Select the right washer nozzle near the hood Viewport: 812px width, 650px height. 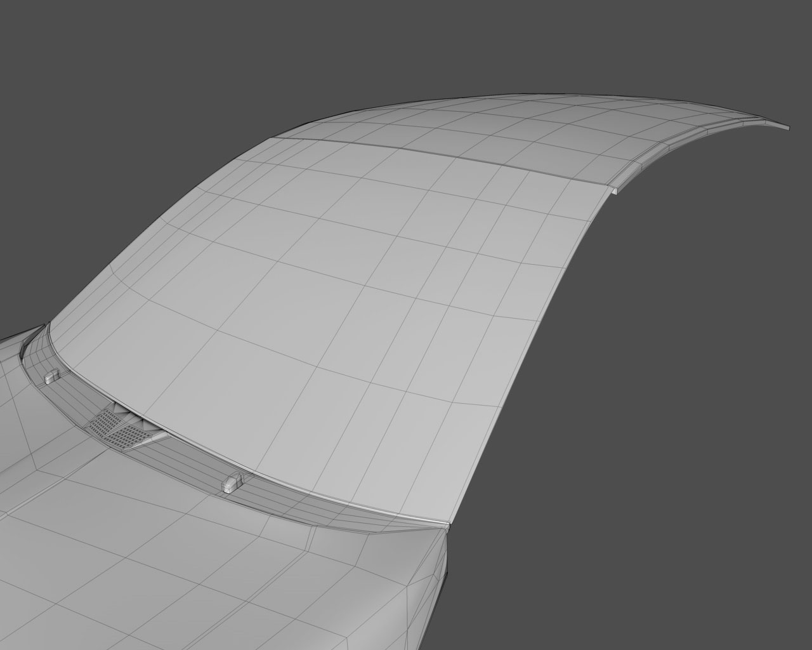point(232,482)
